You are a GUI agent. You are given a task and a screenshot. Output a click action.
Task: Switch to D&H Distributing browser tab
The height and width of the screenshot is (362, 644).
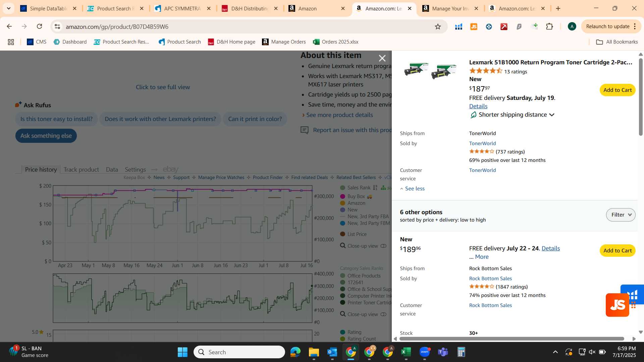pyautogui.click(x=250, y=8)
